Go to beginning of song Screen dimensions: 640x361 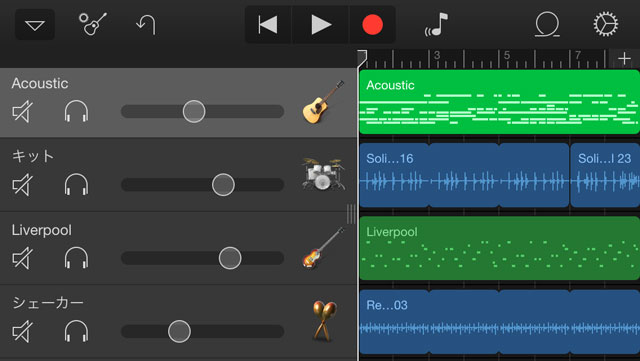coord(268,25)
